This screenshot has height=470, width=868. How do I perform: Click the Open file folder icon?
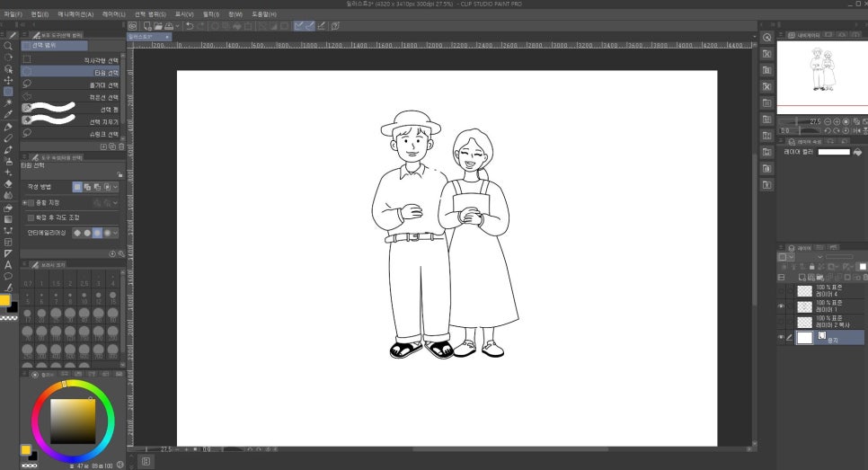tap(158, 26)
